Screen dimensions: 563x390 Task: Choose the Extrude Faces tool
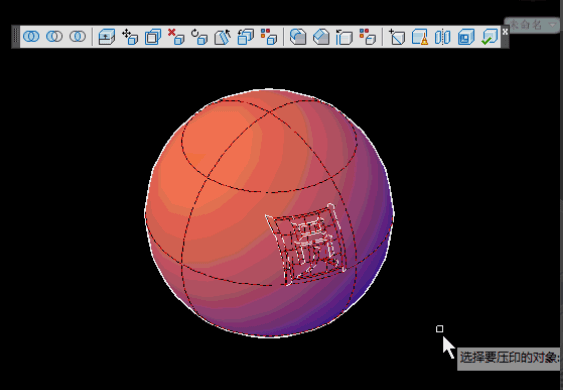click(107, 37)
